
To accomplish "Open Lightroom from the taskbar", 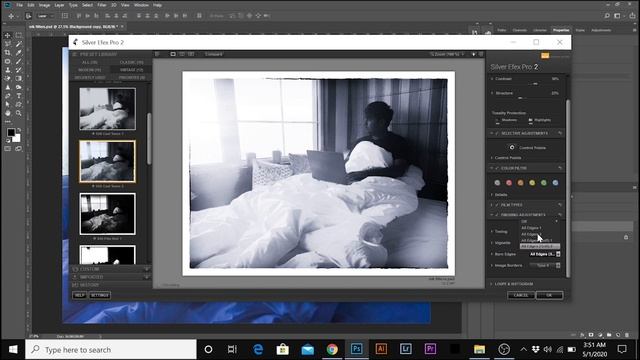I will pyautogui.click(x=405, y=349).
